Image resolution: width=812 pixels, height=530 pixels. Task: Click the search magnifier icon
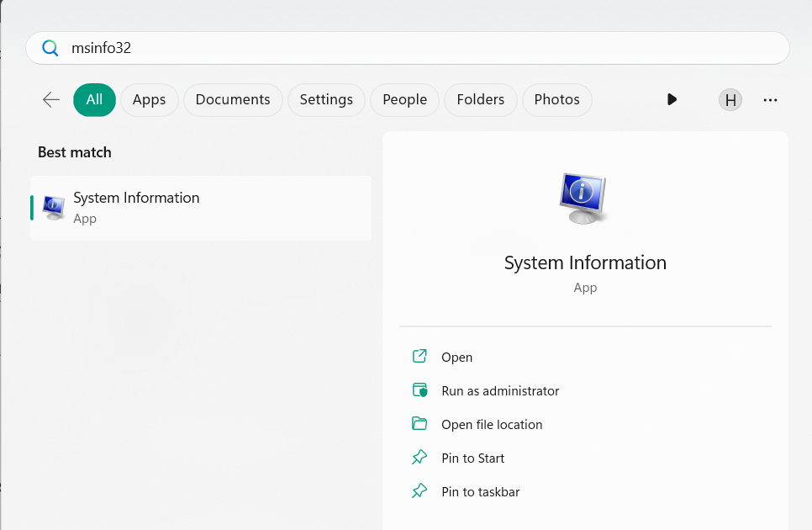50,48
